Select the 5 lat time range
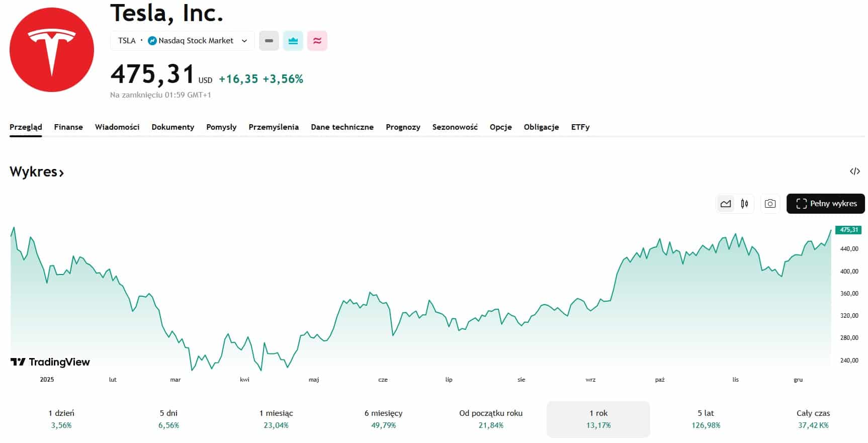 [x=706, y=419]
